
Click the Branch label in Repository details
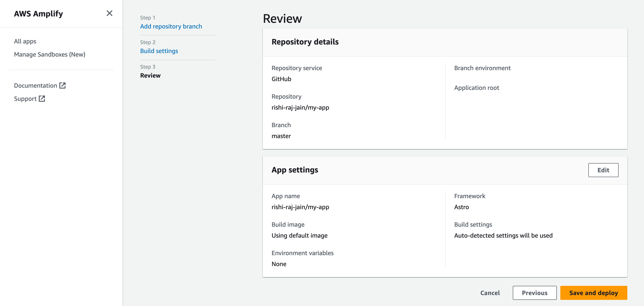pyautogui.click(x=281, y=125)
